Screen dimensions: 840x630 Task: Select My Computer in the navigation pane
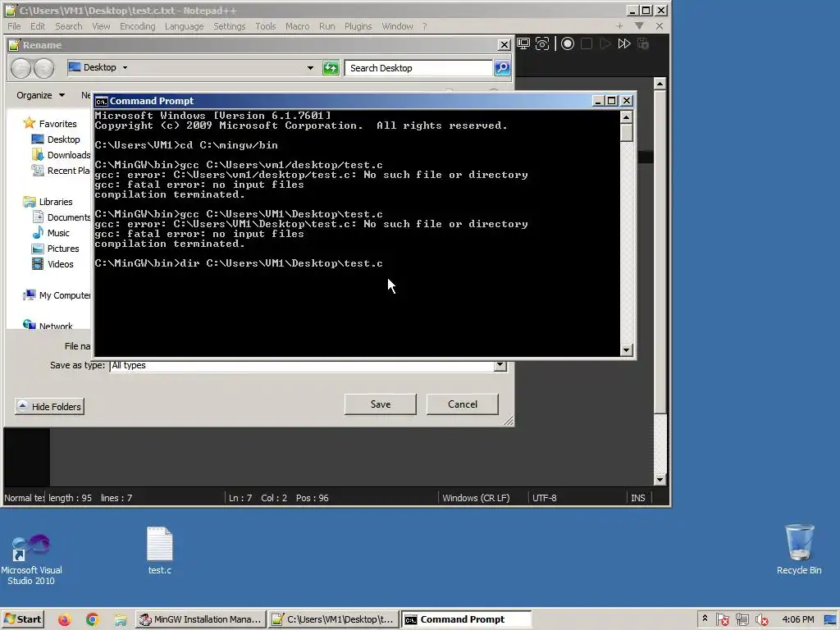pos(57,295)
